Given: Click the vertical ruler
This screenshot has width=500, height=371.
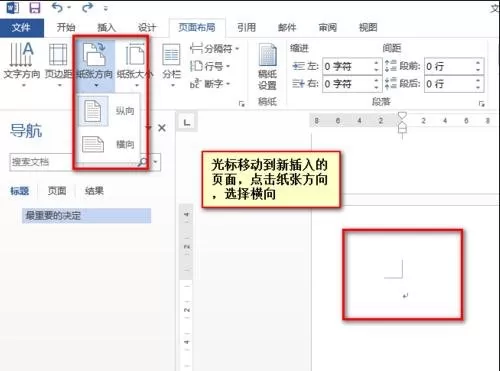Looking at the screenshot, I should point(187,287).
